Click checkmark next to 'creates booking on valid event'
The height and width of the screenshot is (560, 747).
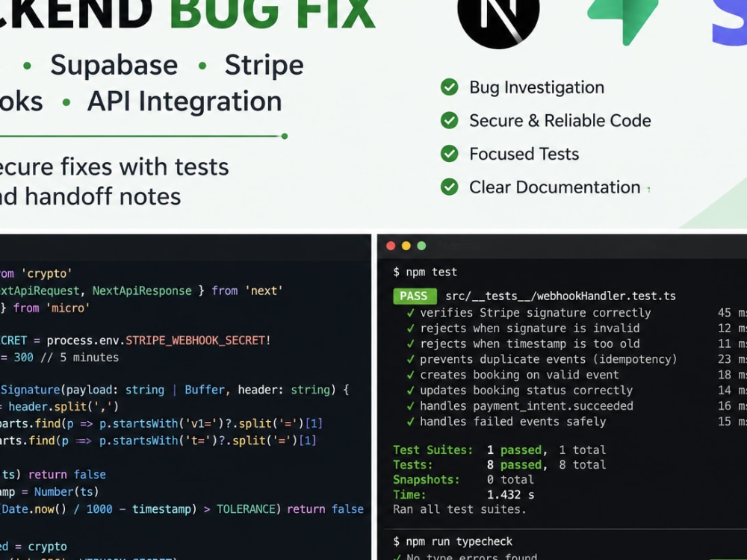410,376
